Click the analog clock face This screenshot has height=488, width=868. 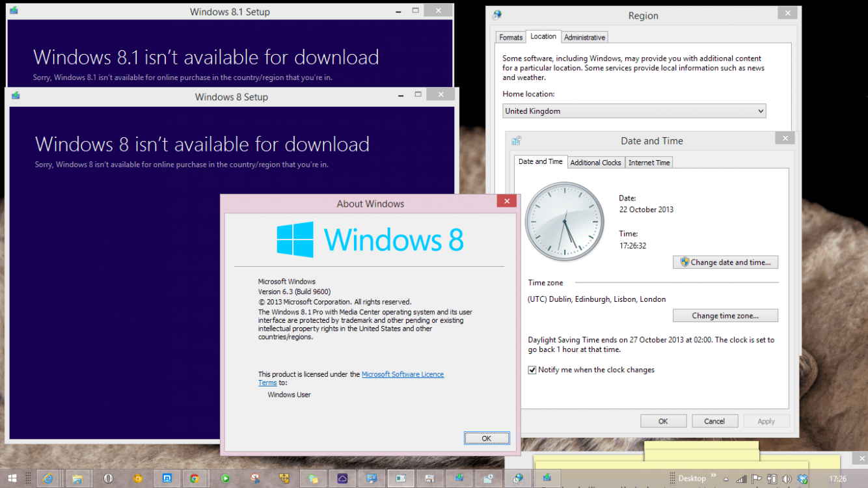pyautogui.click(x=565, y=222)
